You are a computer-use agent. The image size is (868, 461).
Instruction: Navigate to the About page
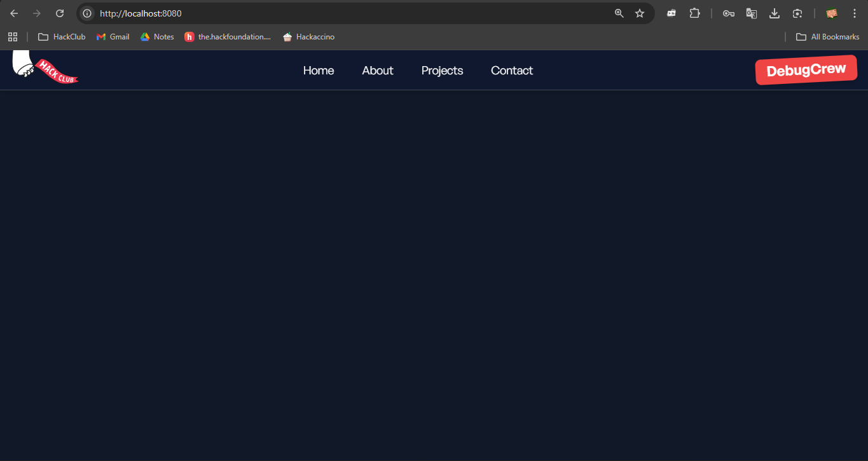click(x=378, y=71)
